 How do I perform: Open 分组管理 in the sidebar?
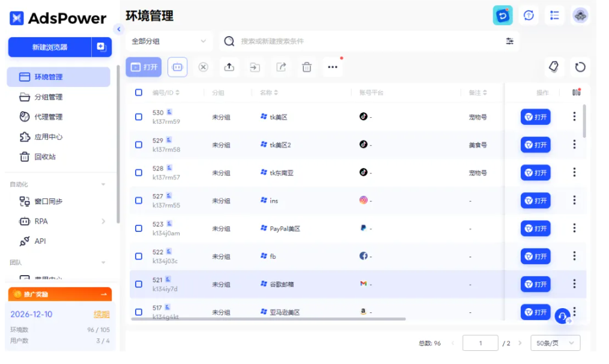[x=59, y=97]
